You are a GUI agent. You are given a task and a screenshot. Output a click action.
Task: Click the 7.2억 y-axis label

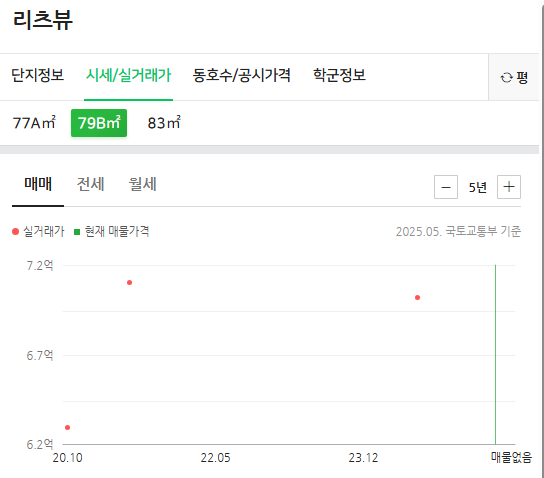pos(40,266)
